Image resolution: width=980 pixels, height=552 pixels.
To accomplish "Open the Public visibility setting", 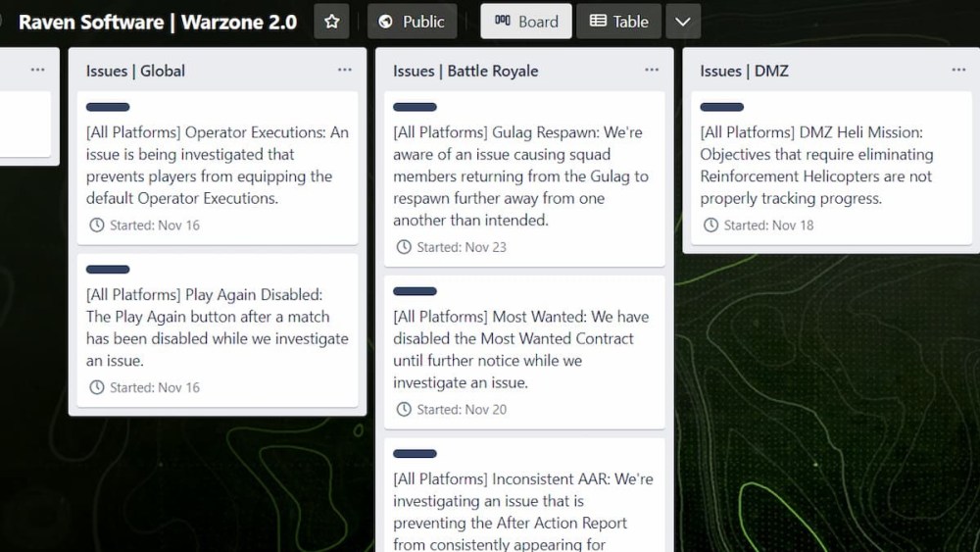I will click(412, 22).
